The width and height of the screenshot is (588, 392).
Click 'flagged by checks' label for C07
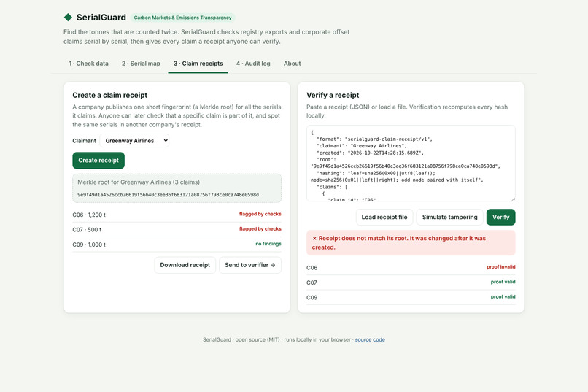click(260, 228)
